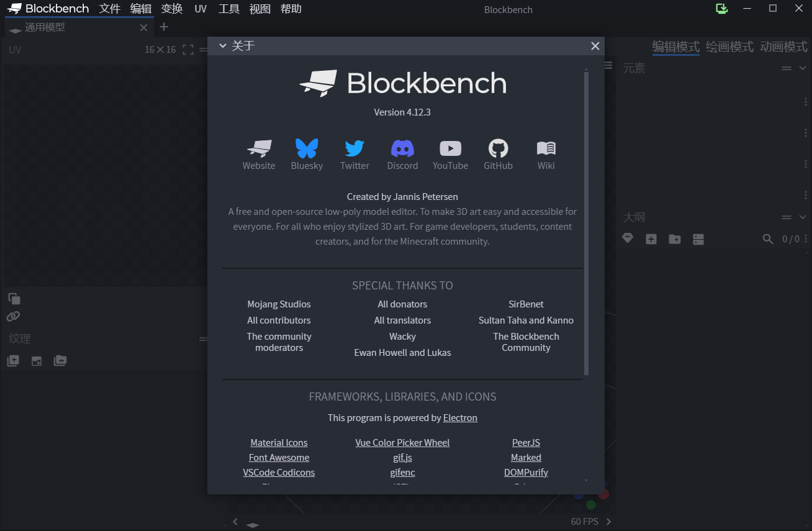Open the Twitter bird icon link
Viewport: 812px width, 531px height.
pyautogui.click(x=354, y=149)
